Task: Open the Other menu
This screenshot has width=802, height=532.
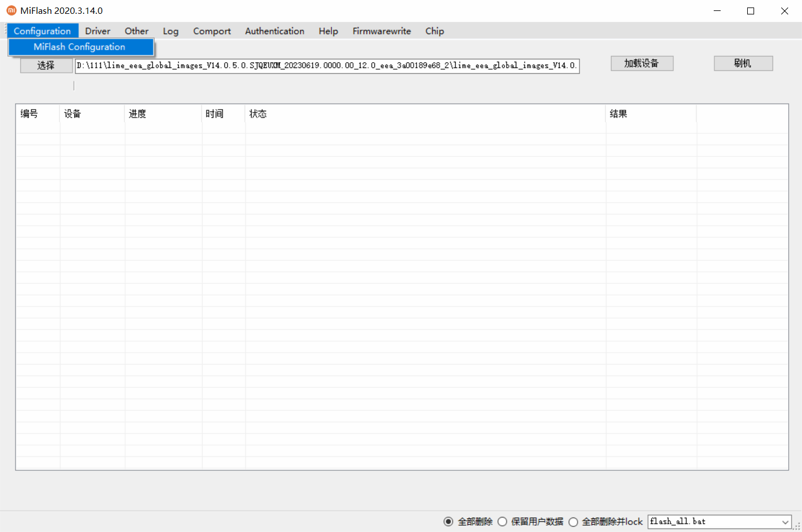Action: point(137,31)
